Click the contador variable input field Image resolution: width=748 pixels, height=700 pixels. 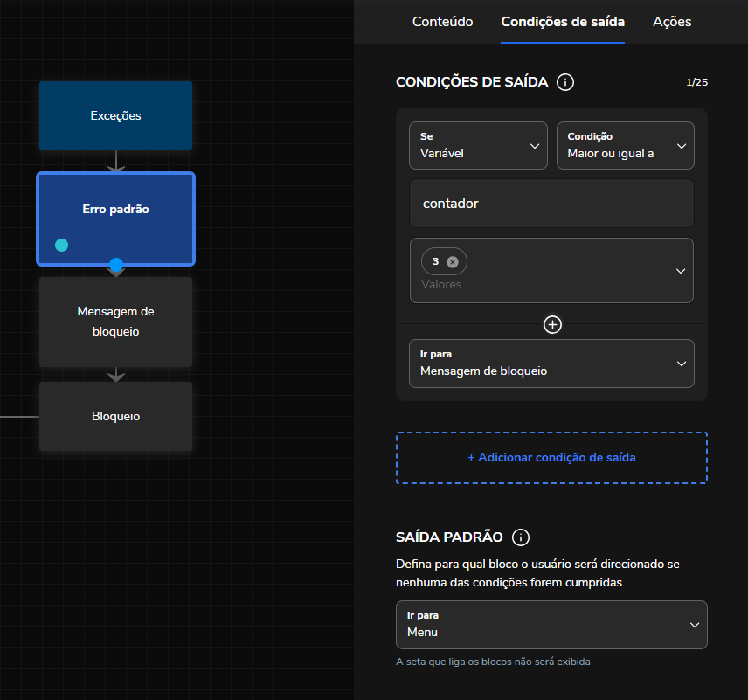click(551, 204)
